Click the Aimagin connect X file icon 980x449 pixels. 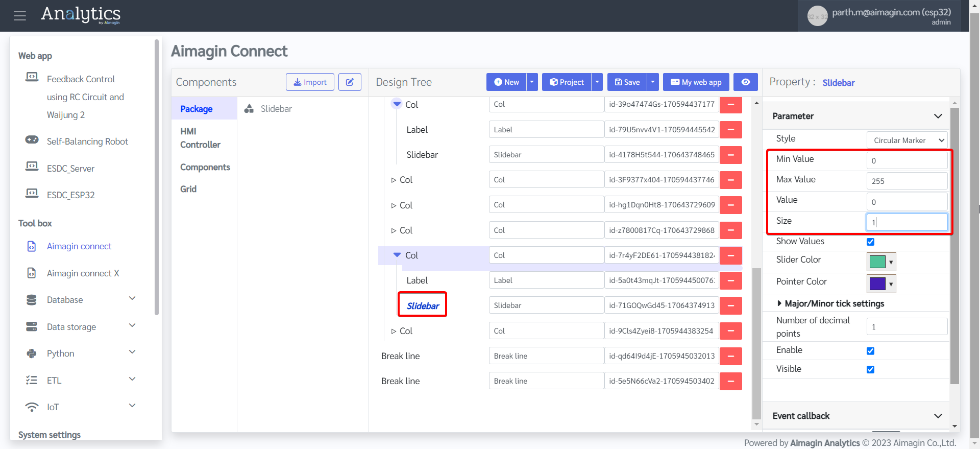click(x=32, y=273)
